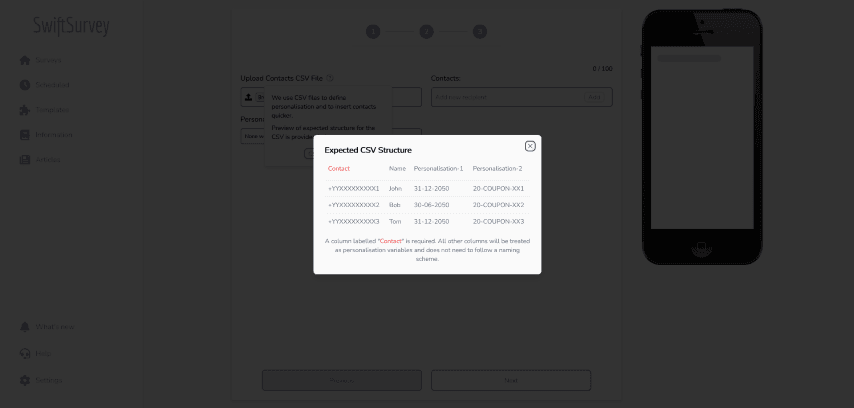Go to step 3 in the progress indicator
This screenshot has width=854, height=408.
click(x=479, y=32)
